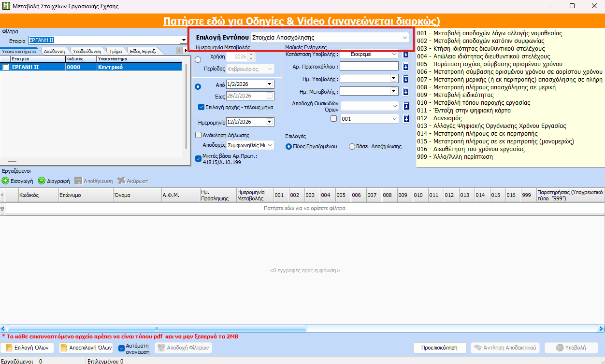The image size is (605, 364).
Task: Click the green Εισαγωγή add icon
Action: coord(5,181)
